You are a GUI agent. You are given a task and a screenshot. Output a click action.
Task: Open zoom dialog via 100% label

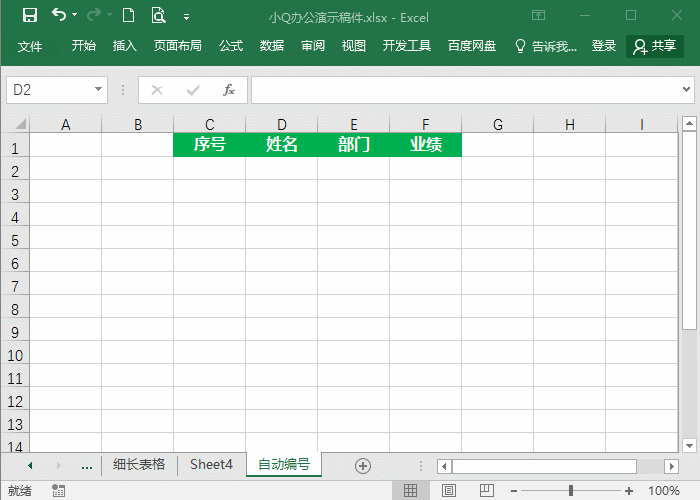pos(664,491)
